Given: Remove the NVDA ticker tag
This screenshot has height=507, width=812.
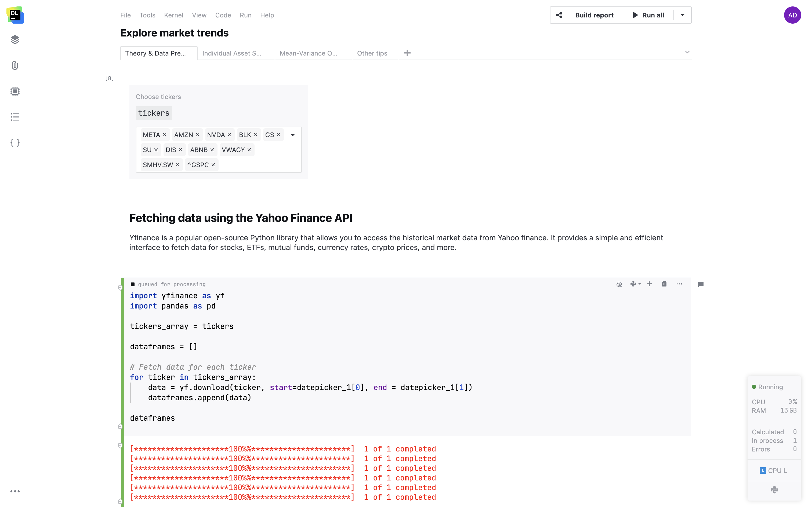Looking at the screenshot, I should 230,135.
